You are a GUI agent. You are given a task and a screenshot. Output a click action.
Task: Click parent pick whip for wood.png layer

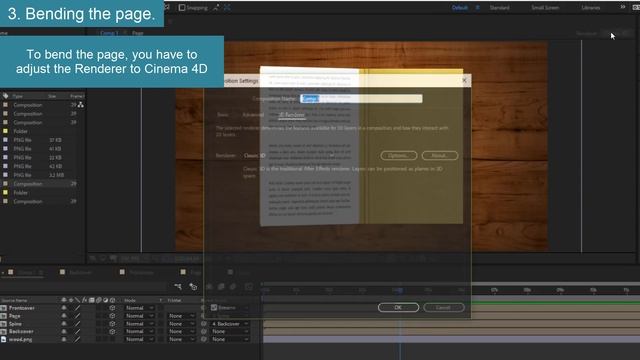point(204,339)
